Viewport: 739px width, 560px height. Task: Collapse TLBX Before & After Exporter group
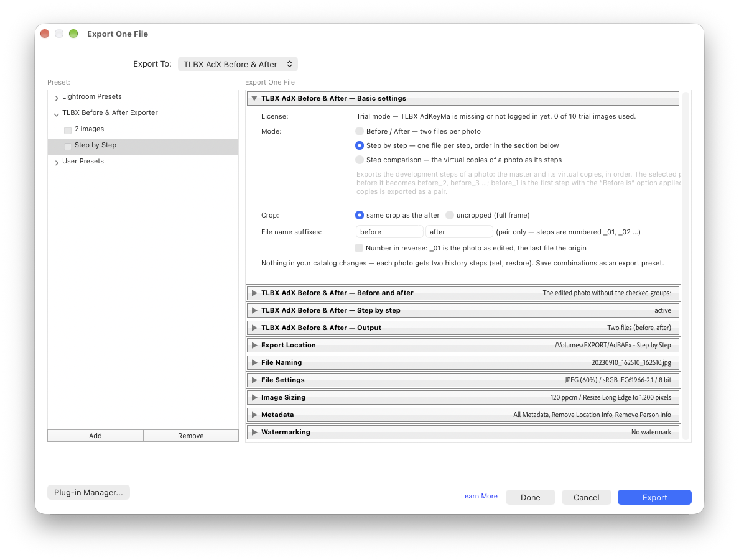(x=57, y=114)
